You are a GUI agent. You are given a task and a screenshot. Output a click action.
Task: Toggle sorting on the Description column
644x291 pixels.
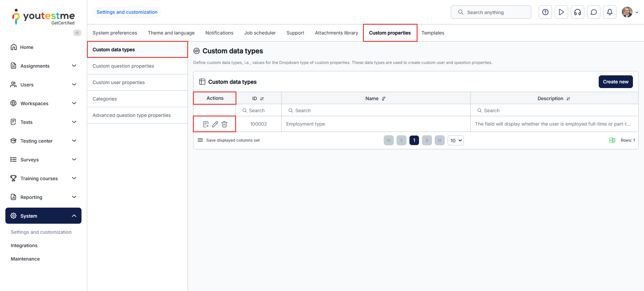(x=568, y=99)
